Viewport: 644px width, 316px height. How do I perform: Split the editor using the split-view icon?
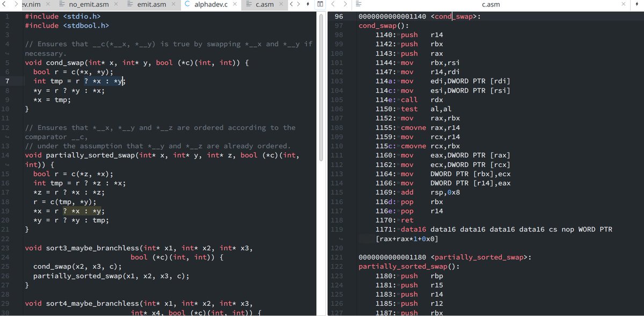pyautogui.click(x=320, y=4)
